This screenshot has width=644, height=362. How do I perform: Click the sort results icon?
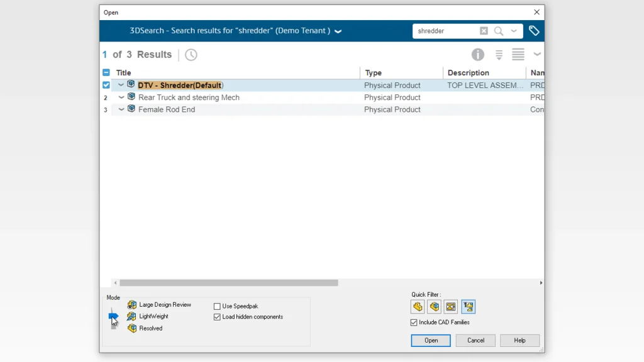pos(499,55)
